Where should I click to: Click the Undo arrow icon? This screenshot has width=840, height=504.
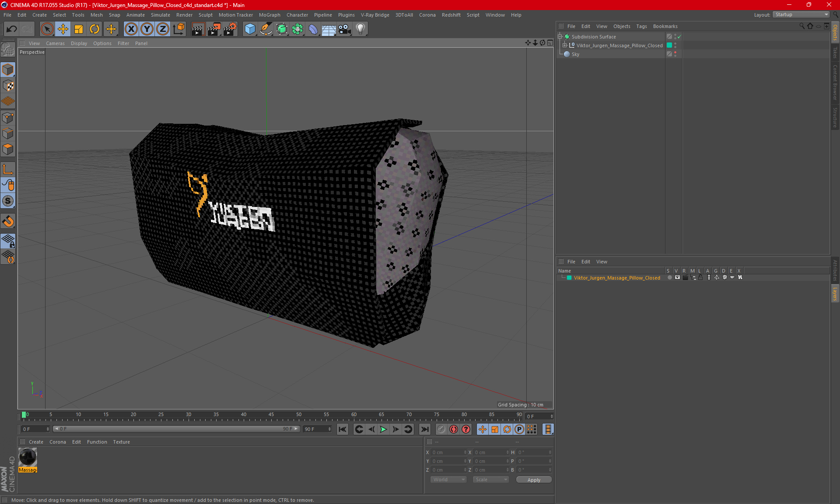pyautogui.click(x=11, y=29)
